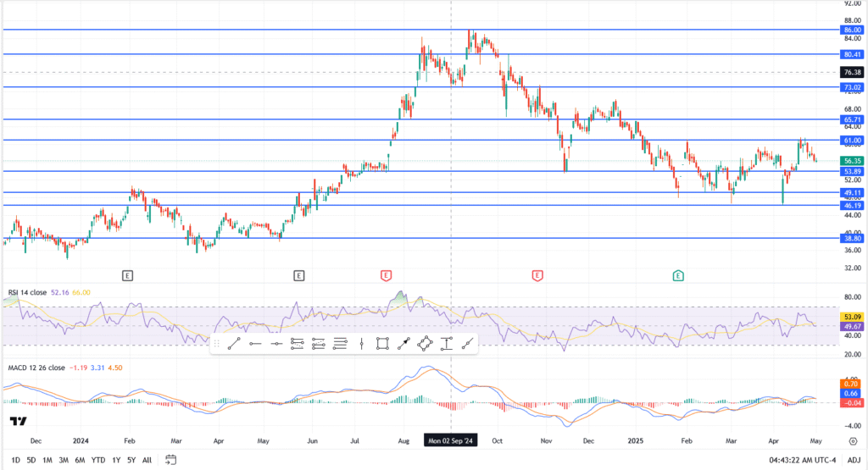Grab the drawing toolbar drag handle
The width and height of the screenshot is (868, 470).
coord(217,343)
